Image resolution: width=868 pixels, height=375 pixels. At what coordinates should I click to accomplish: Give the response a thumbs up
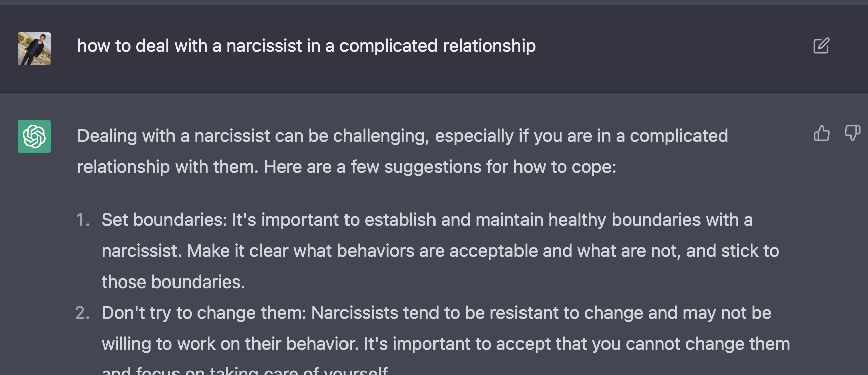click(822, 133)
